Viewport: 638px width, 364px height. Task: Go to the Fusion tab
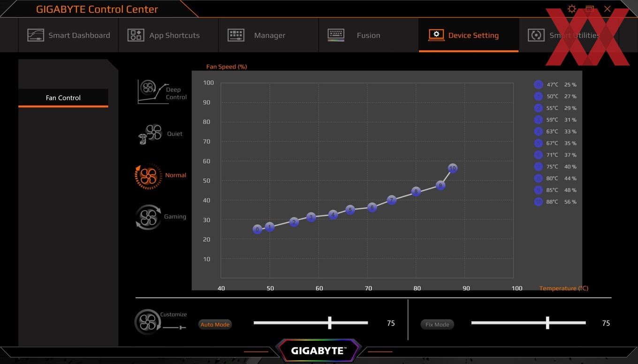pos(368,35)
